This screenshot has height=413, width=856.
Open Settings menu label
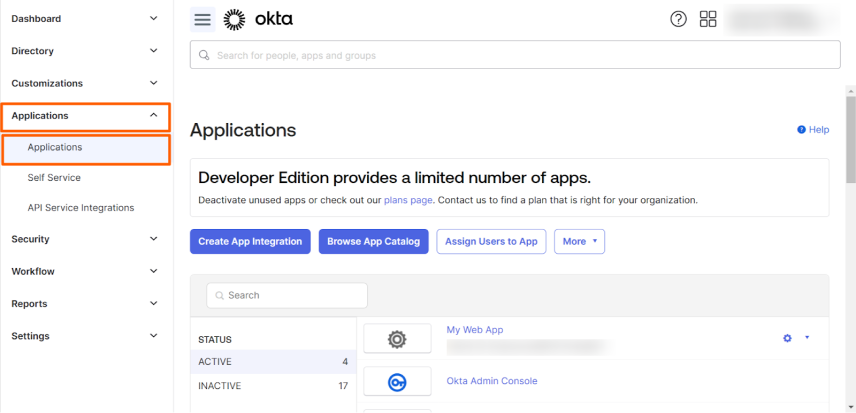[31, 336]
